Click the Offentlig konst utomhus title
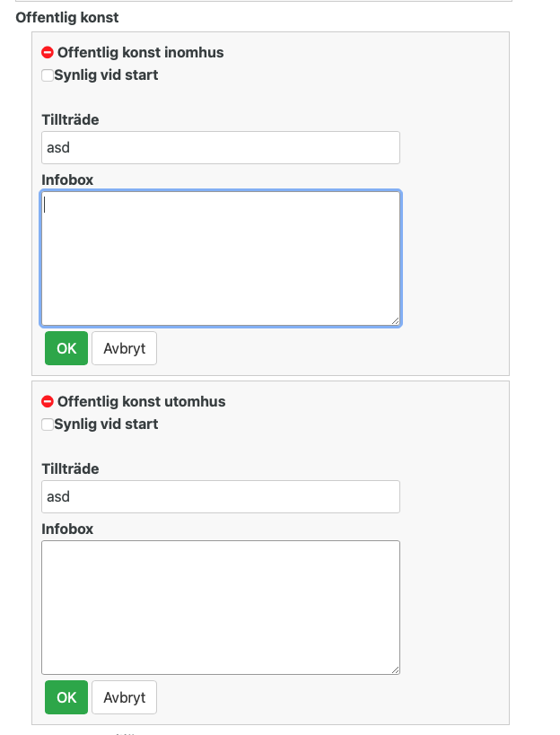 click(142, 402)
